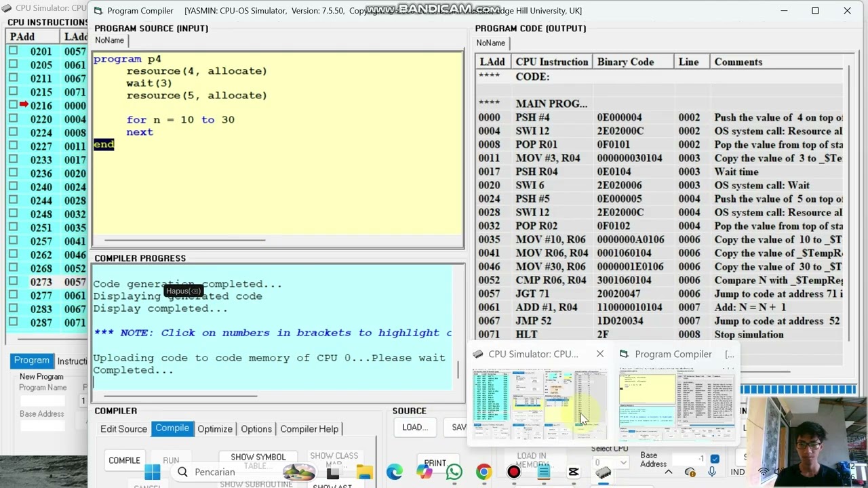Open the Wi-Fi network tray icon
Viewport: 868px width, 488px height.
(x=763, y=472)
